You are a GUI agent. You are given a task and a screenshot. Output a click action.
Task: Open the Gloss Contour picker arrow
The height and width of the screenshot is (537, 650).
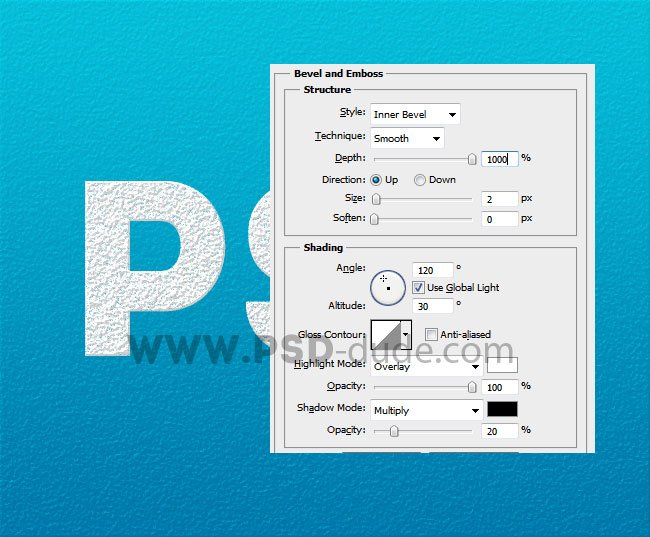tap(406, 335)
